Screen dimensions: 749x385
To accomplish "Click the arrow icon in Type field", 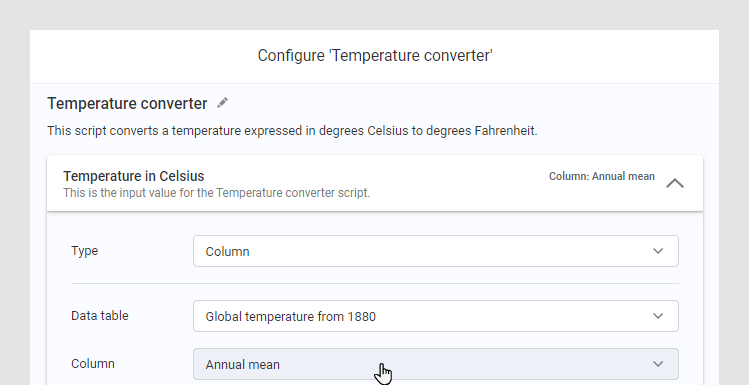I will click(x=658, y=251).
